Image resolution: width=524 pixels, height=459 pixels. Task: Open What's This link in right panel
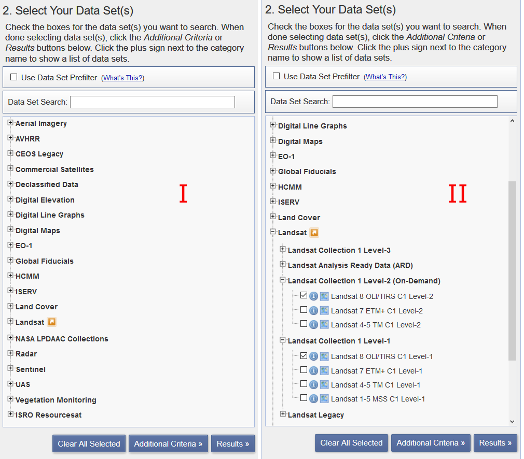[385, 77]
